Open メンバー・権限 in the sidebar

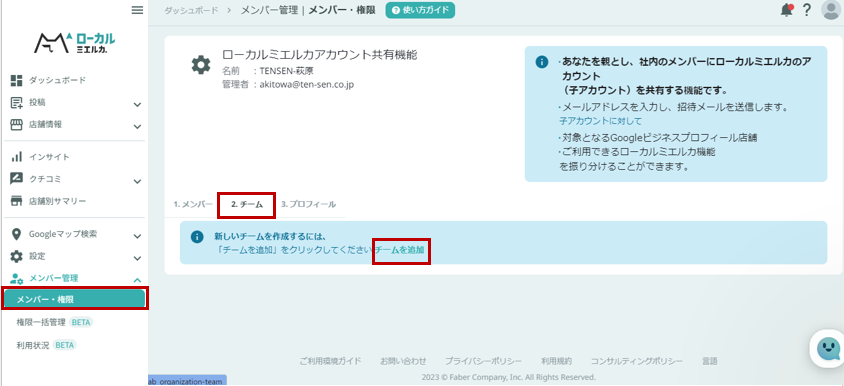coord(74,299)
